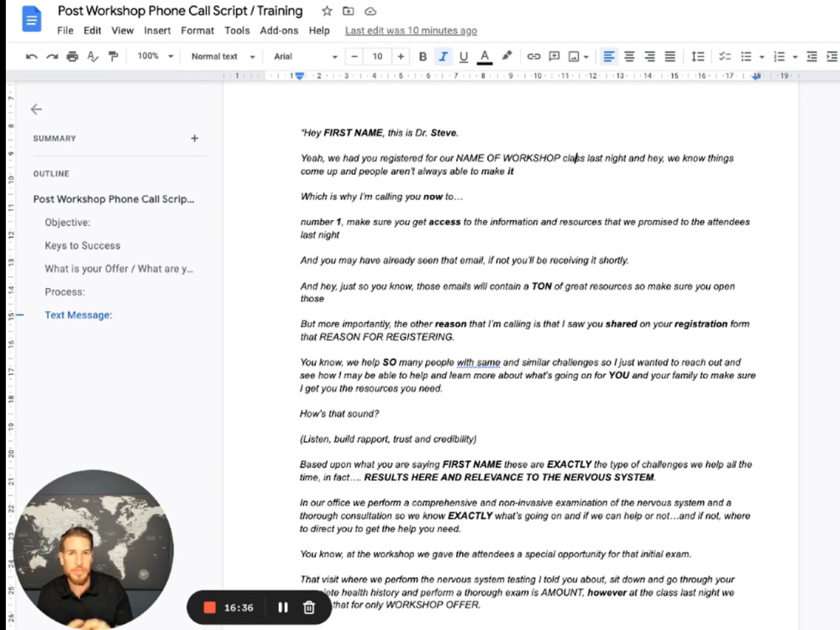Toggle Bold formatting
This screenshot has width=840, height=630.
(423, 56)
